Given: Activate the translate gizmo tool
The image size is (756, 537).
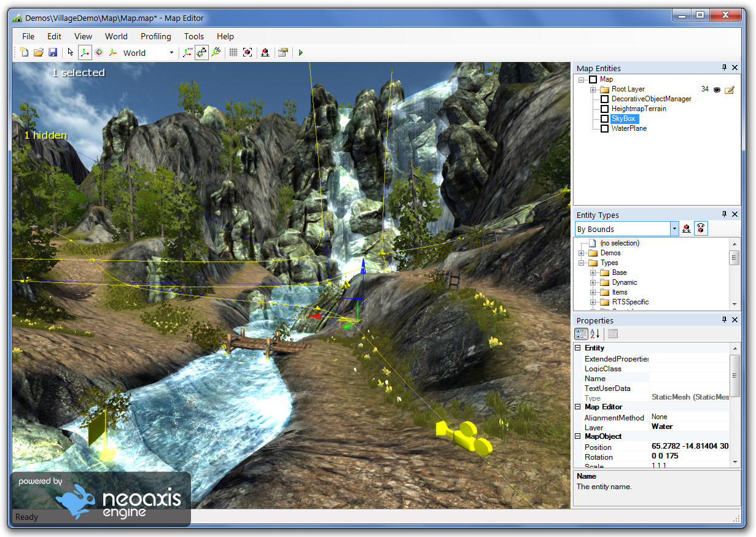Looking at the screenshot, I should [85, 52].
